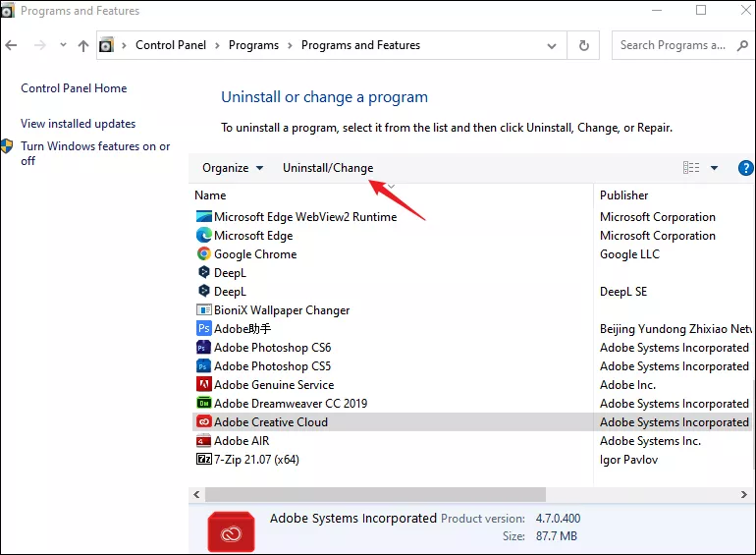Select the 7-Zip 21.07 (x64) name

(x=256, y=460)
